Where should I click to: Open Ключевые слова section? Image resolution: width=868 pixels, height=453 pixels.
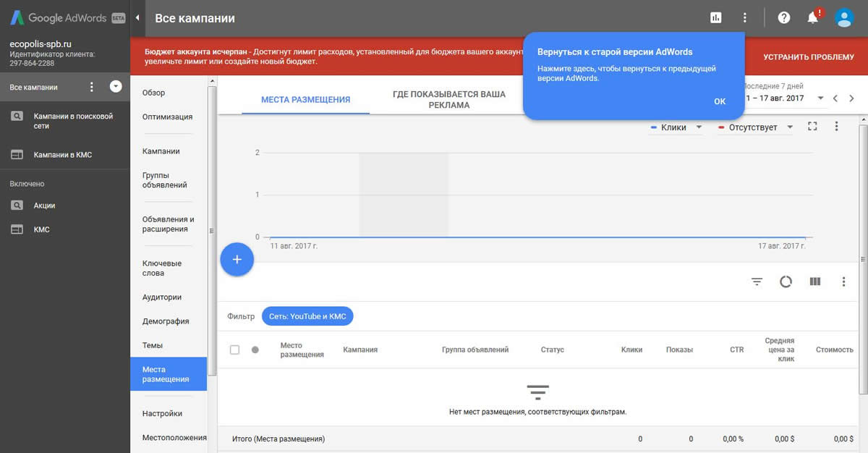(162, 268)
